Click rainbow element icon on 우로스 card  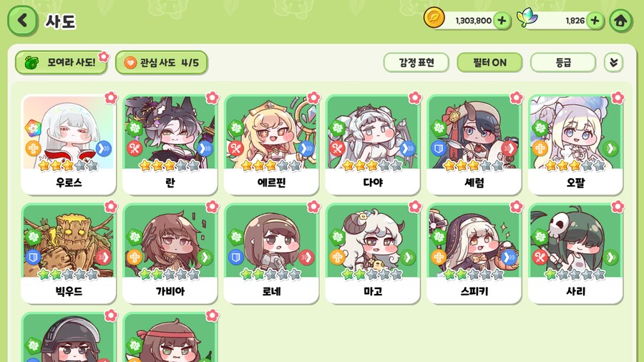click(33, 129)
